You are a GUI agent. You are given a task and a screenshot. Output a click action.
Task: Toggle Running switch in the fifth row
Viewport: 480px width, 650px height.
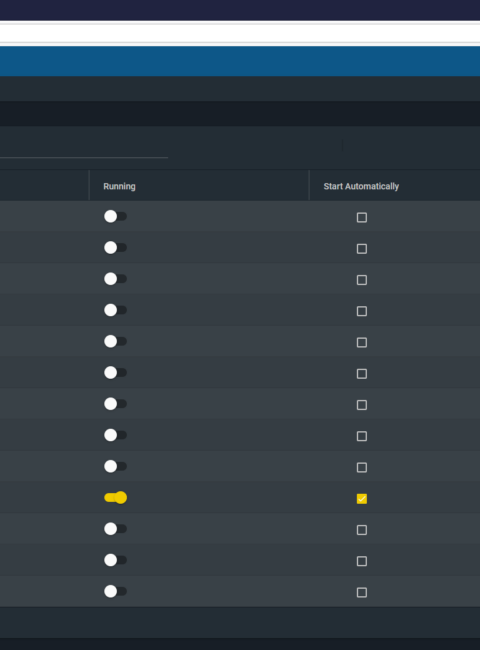tap(115, 341)
